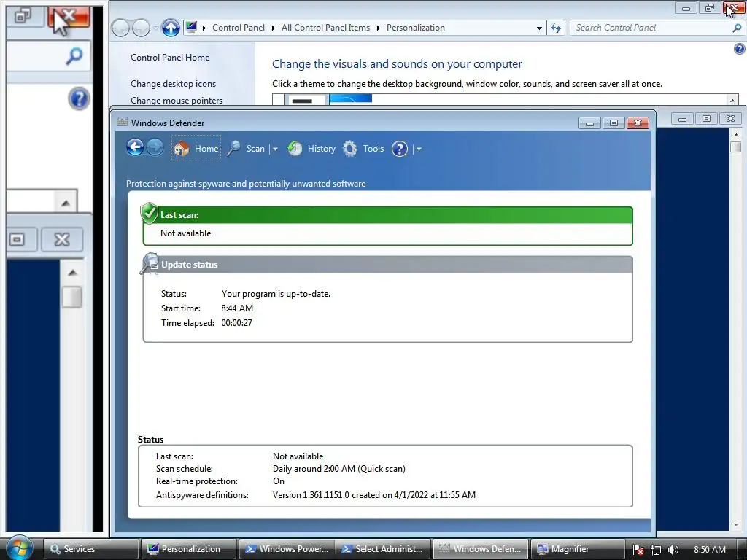Click the PowerShell window scrollbar thumb
The width and height of the screenshot is (747, 560).
(735, 147)
